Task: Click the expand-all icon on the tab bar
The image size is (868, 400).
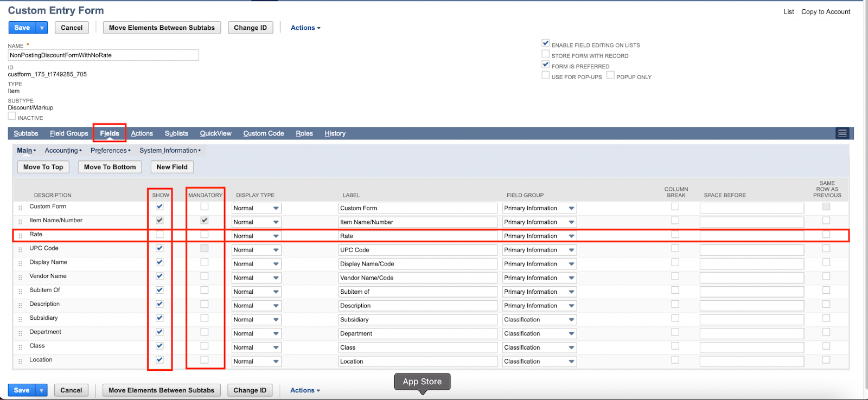Action: 842,133
